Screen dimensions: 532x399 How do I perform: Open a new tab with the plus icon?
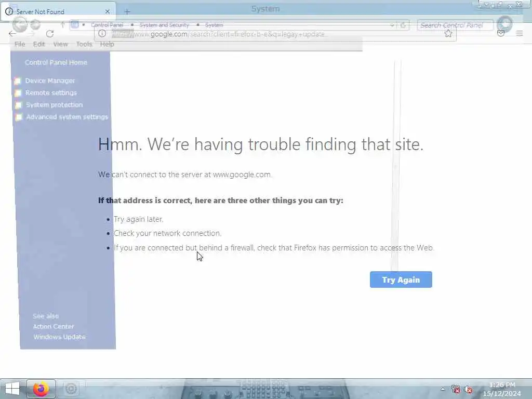click(127, 12)
